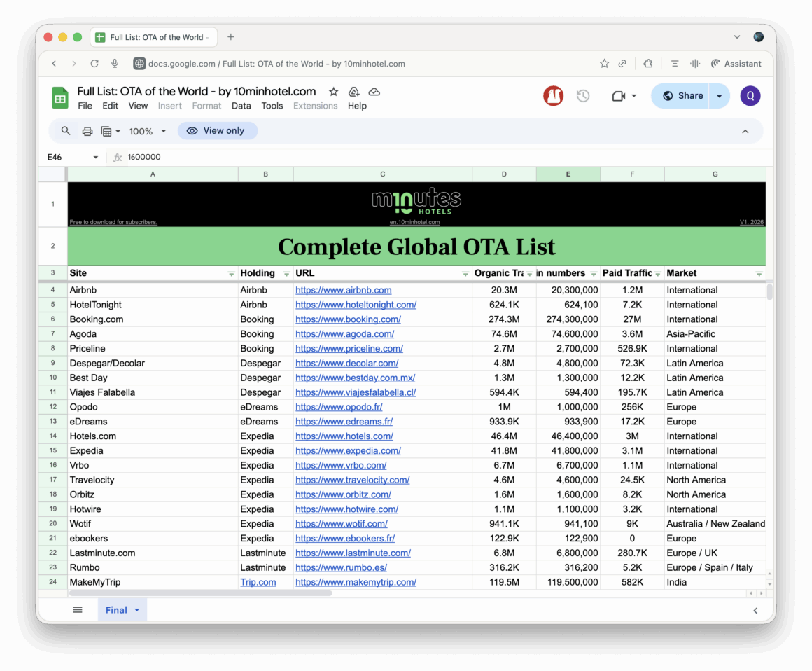Viewport: 812px width, 671px height.
Task: Open the airbnb.com URL link
Action: click(x=343, y=290)
